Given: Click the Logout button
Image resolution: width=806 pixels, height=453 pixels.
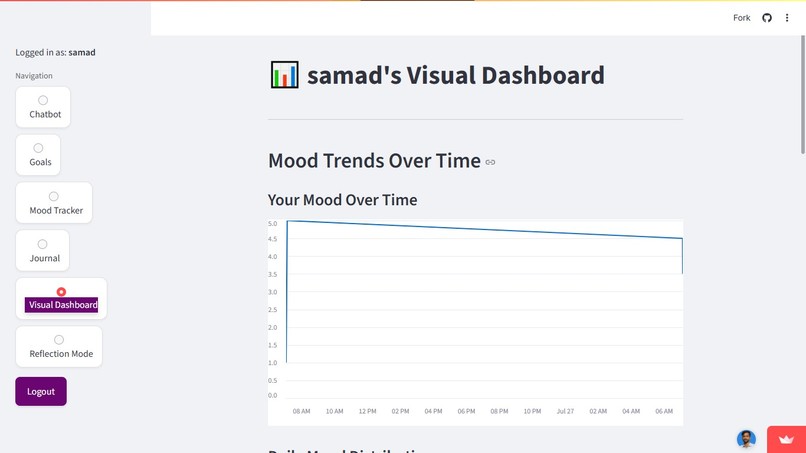Looking at the screenshot, I should point(41,391).
